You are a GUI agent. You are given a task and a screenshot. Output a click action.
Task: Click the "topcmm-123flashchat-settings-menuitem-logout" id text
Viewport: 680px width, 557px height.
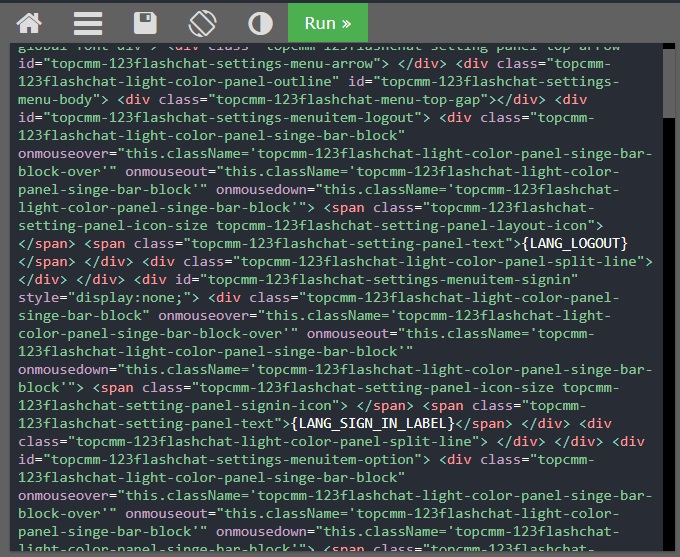point(232,118)
